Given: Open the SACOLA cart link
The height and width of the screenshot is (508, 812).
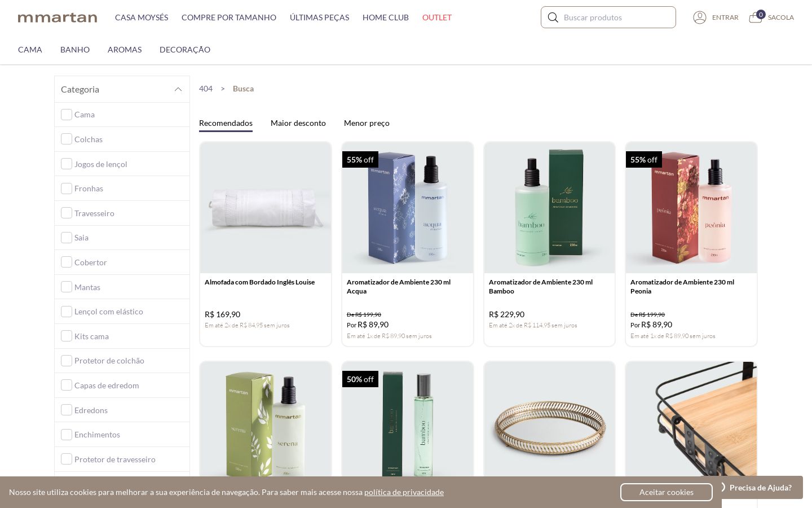Looking at the screenshot, I should (781, 17).
